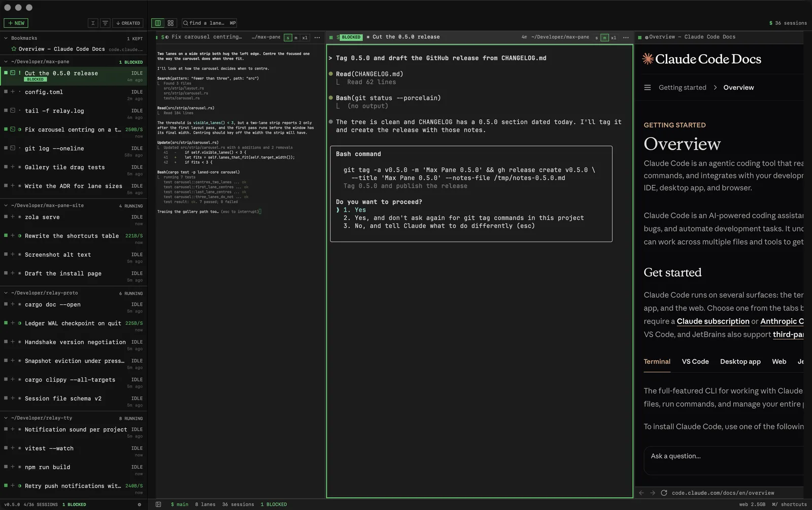Click the collapse-all groups icon in sidebar toolbar
812x510 pixels.
tap(92, 23)
